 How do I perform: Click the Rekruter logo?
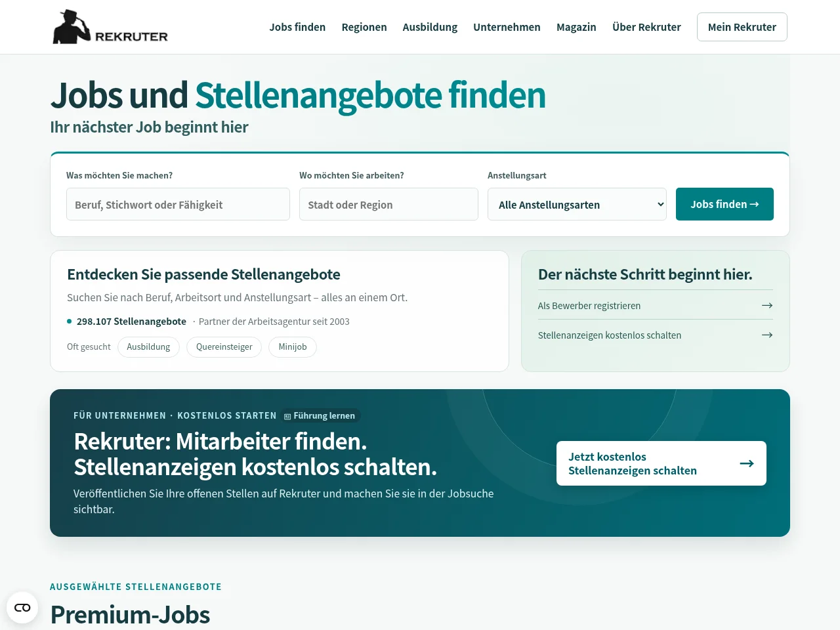pyautogui.click(x=110, y=27)
